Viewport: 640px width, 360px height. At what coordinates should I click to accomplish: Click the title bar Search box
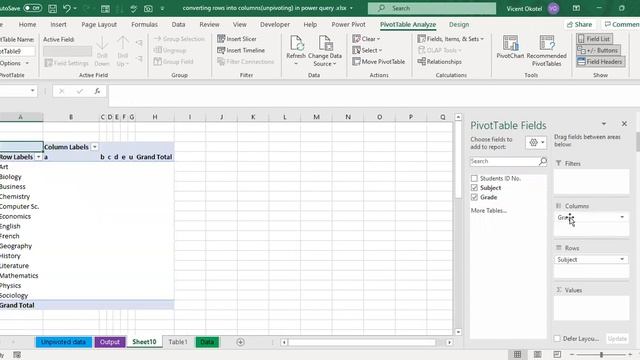pyautogui.click(x=432, y=8)
